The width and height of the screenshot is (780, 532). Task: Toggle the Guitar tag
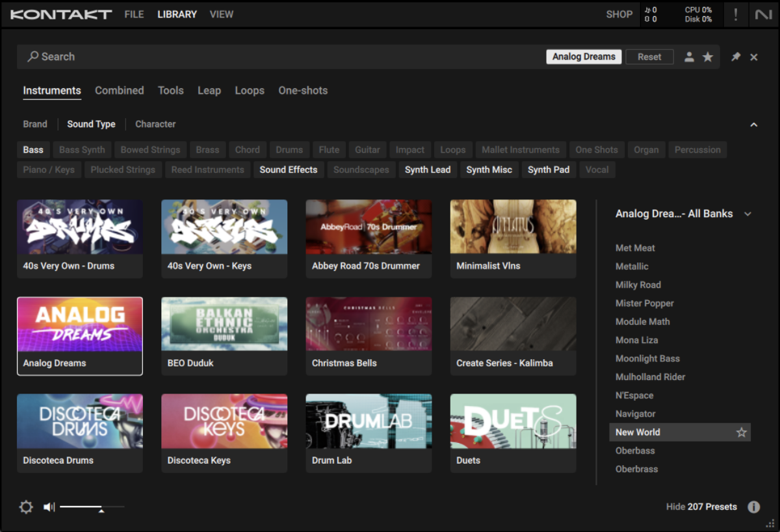pyautogui.click(x=367, y=149)
